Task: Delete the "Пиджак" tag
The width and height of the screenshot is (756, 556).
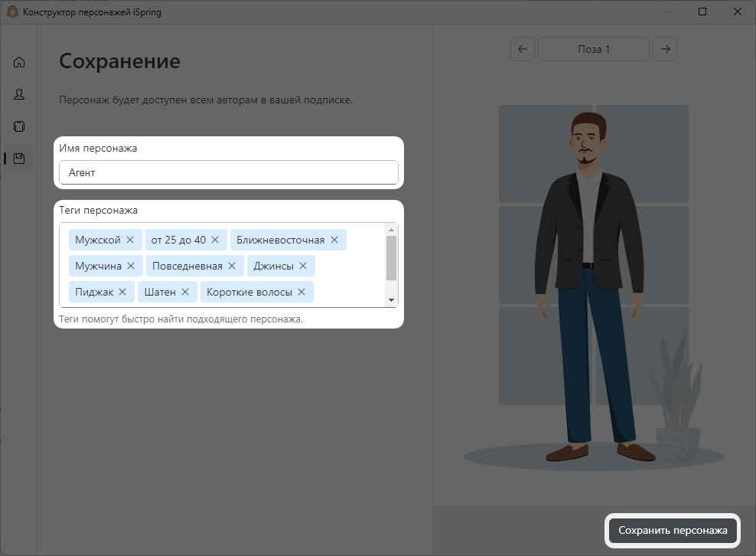Action: click(122, 292)
